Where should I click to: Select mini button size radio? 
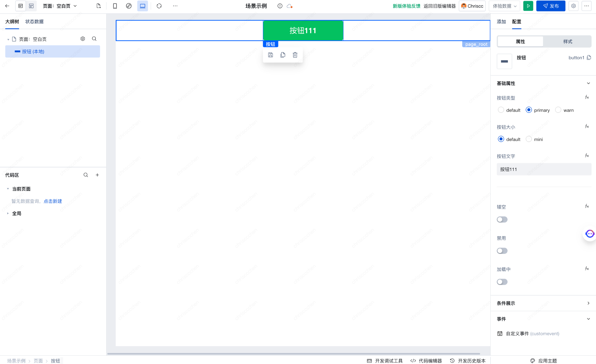pos(529,139)
